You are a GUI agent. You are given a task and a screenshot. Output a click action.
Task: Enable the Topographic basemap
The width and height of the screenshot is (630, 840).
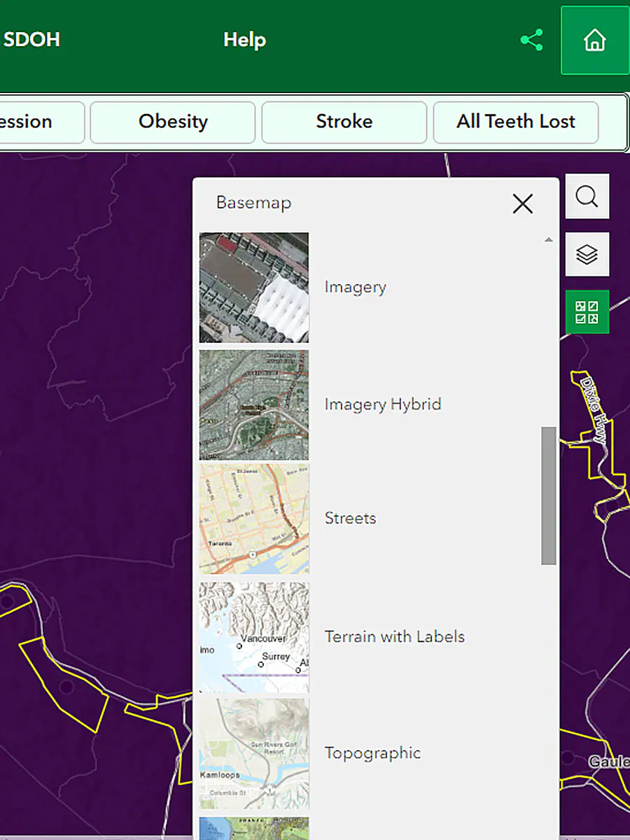(253, 752)
